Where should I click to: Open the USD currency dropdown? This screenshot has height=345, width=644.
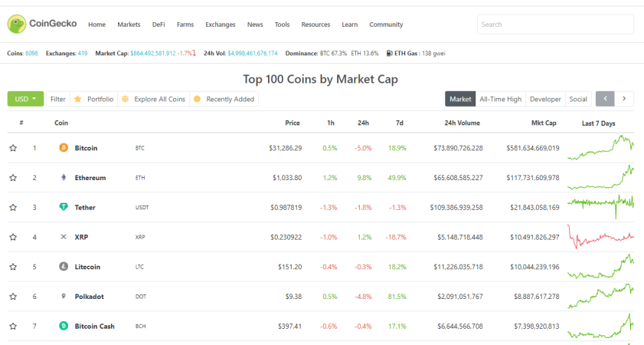click(25, 99)
